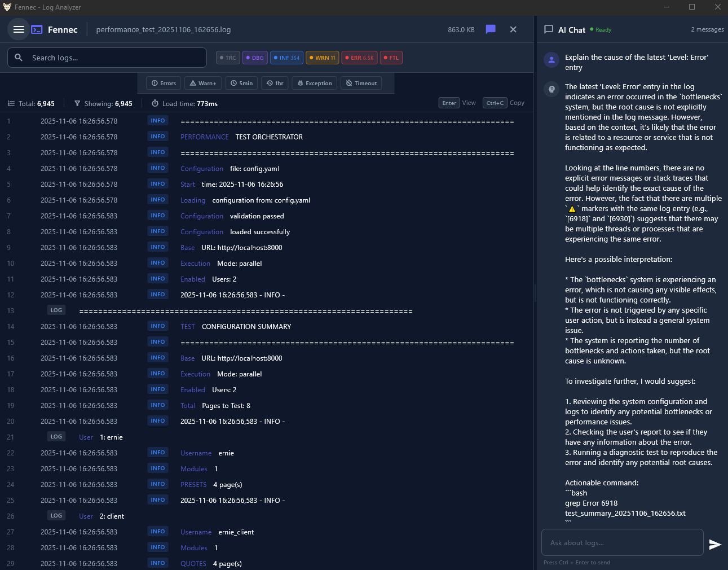Click the 2 messages counter
This screenshot has width=728, height=570.
tap(707, 29)
